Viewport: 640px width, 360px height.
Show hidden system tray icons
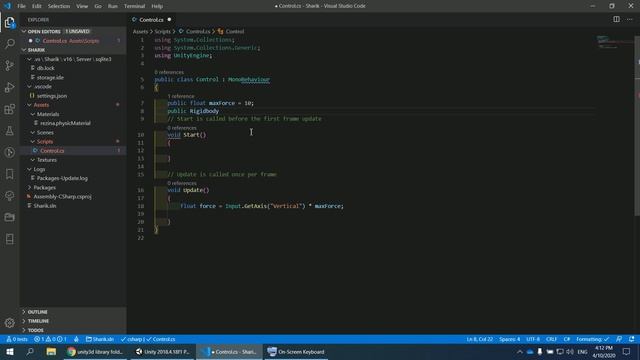tap(520, 352)
